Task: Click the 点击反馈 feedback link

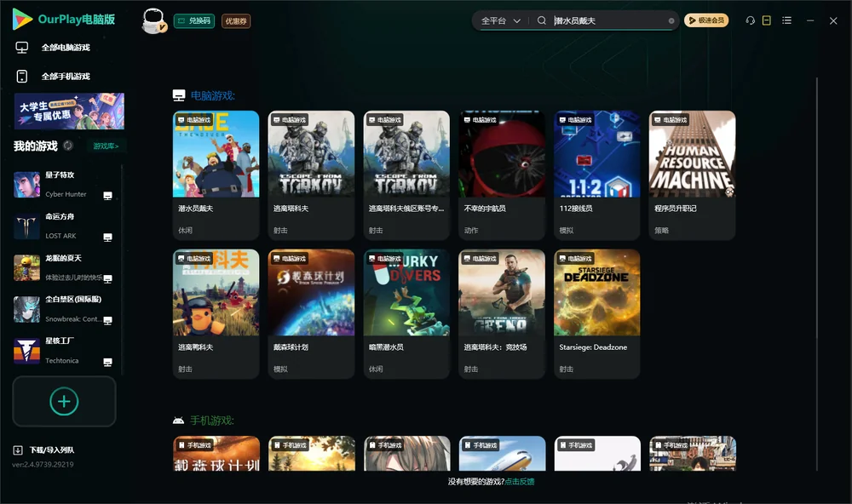Action: pyautogui.click(x=520, y=481)
